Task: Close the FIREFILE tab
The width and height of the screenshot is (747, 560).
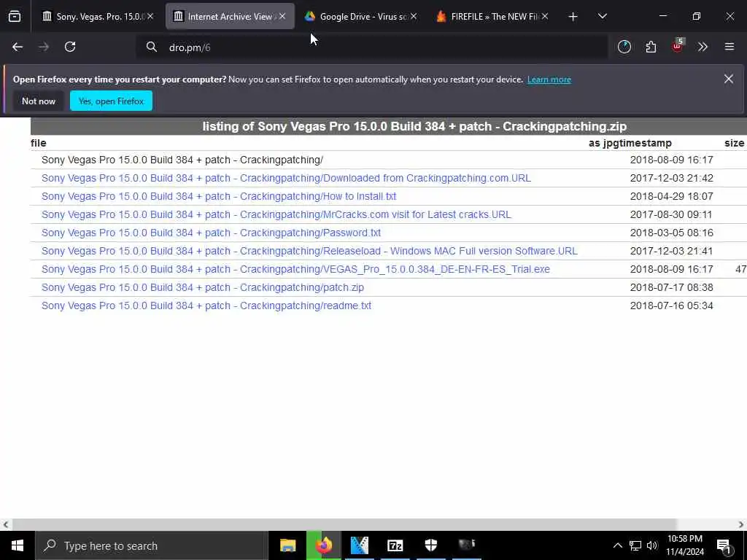Action: tap(545, 17)
